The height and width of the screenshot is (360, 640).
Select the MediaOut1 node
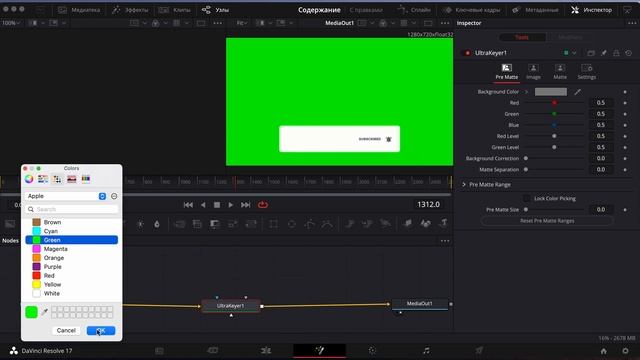coord(420,304)
